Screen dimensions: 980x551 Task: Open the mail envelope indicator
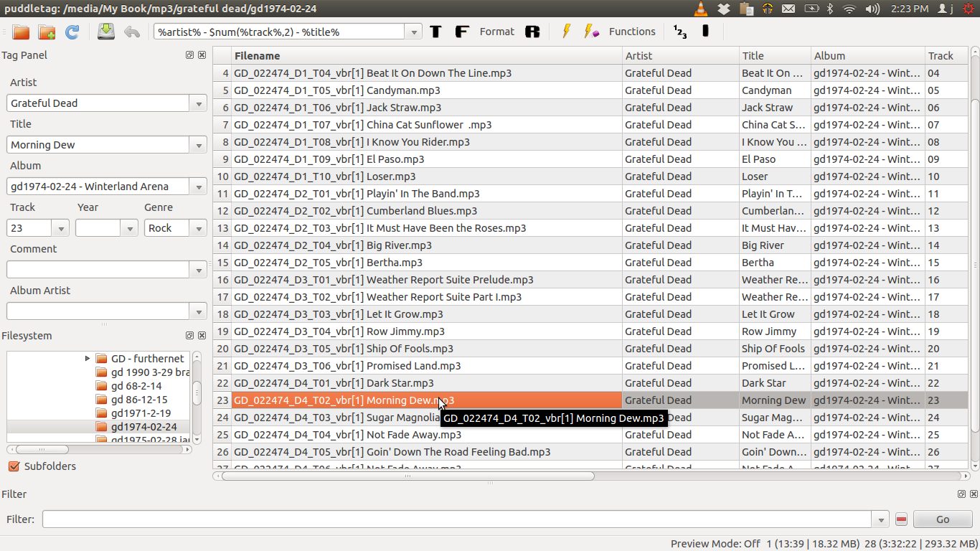(788, 9)
